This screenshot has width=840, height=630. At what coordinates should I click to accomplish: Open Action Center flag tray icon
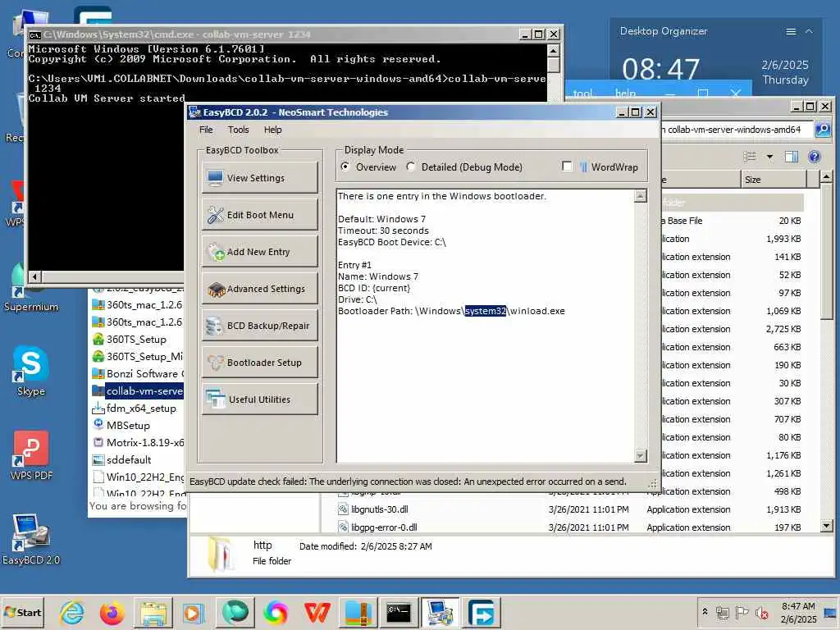coord(742,612)
